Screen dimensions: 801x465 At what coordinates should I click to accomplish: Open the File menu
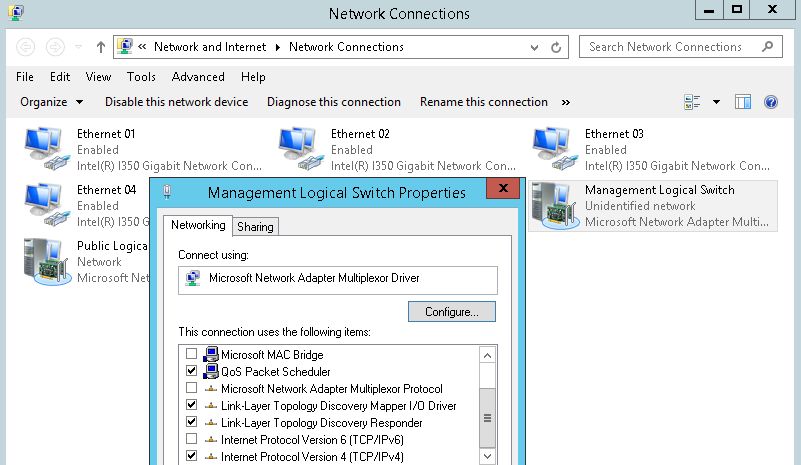[25, 77]
